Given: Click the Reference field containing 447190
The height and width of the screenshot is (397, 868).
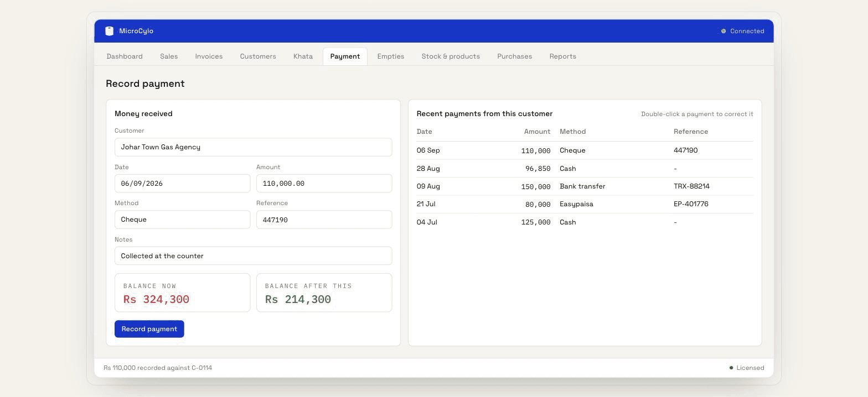Looking at the screenshot, I should tap(324, 220).
